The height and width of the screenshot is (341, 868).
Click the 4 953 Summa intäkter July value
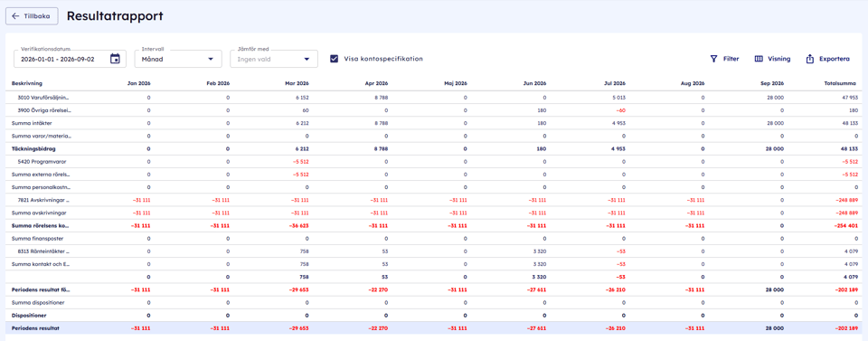click(618, 122)
